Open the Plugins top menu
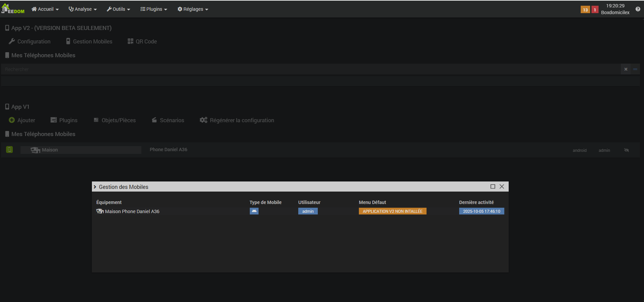This screenshot has width=644, height=302. [154, 9]
